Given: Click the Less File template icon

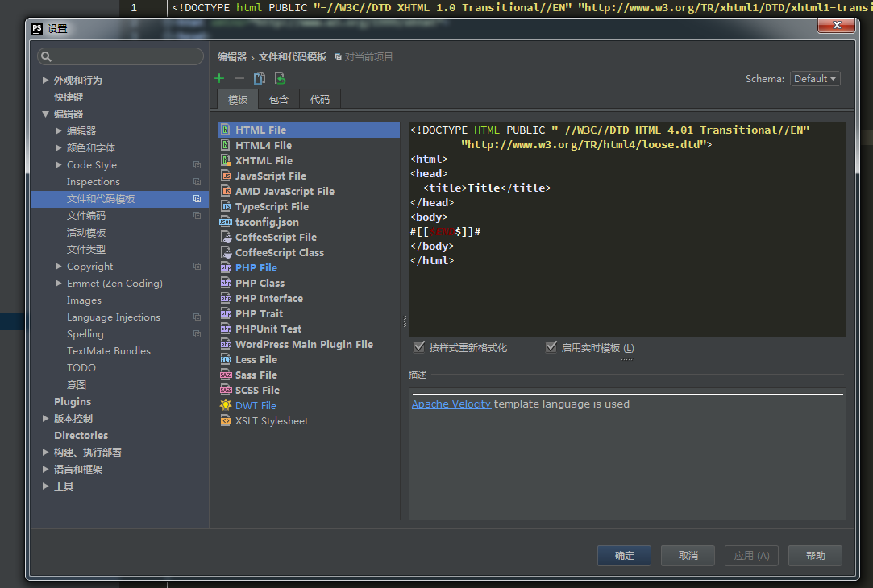Looking at the screenshot, I should tap(226, 359).
